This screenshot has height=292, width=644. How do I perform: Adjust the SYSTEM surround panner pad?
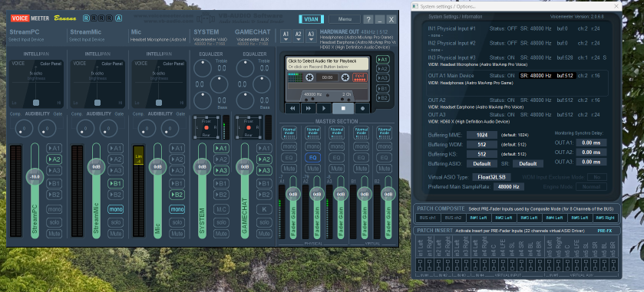pyautogui.click(x=206, y=127)
